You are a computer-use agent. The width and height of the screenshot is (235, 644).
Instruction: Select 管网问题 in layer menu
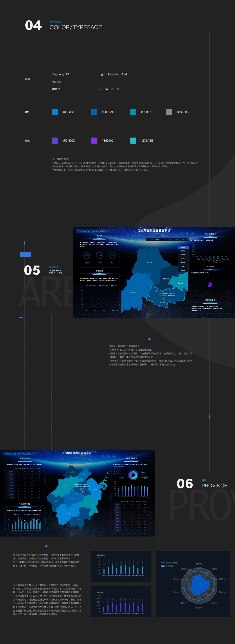(x=183, y=263)
